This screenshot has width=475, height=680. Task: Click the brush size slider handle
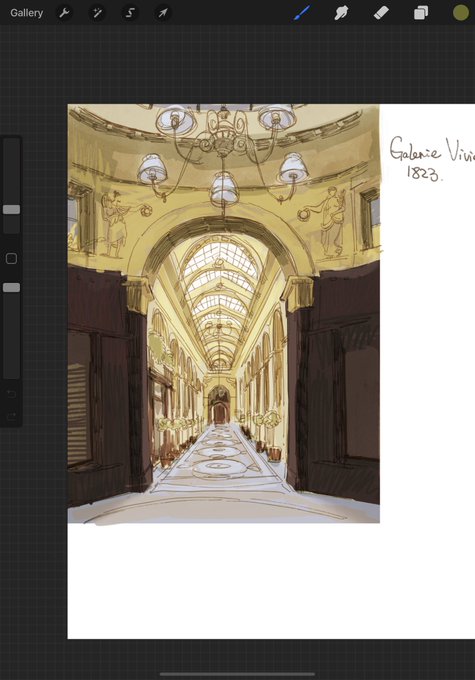(x=11, y=210)
